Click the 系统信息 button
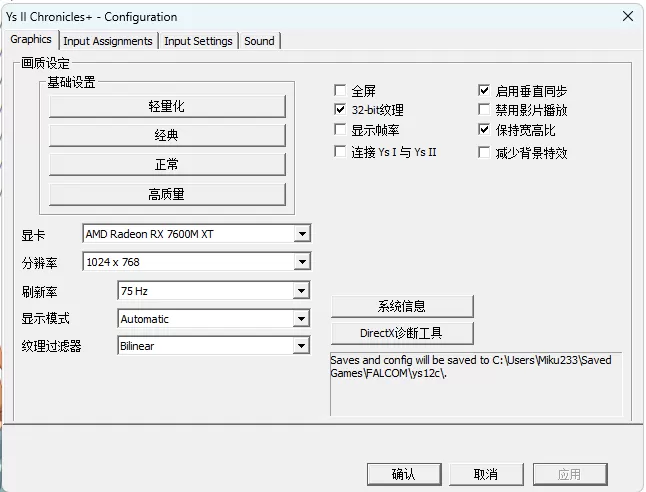This screenshot has width=646, height=492. click(x=401, y=306)
